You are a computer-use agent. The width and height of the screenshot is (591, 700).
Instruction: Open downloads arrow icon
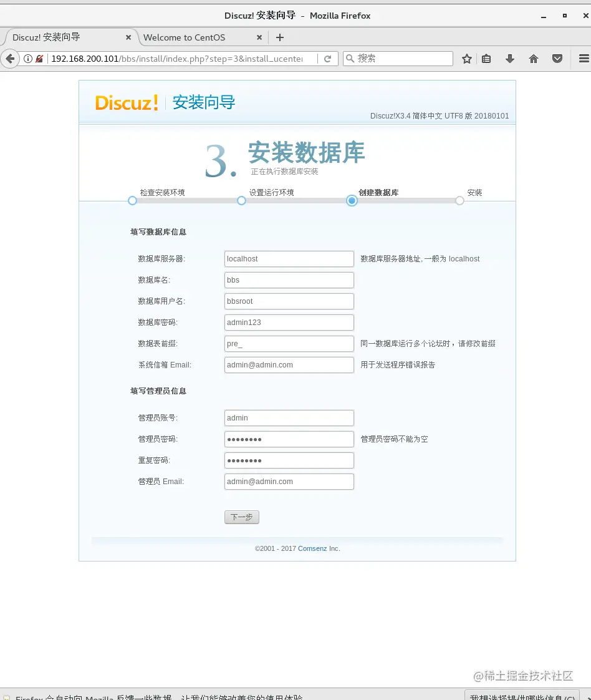510,59
